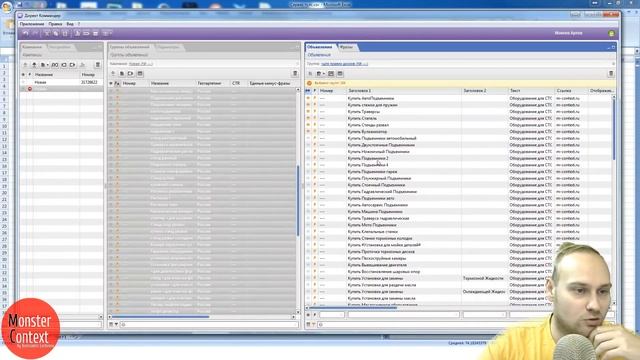Open the last dropdown button in purple toolbar
Viewport: 640px width, 360px height.
pos(107,33)
